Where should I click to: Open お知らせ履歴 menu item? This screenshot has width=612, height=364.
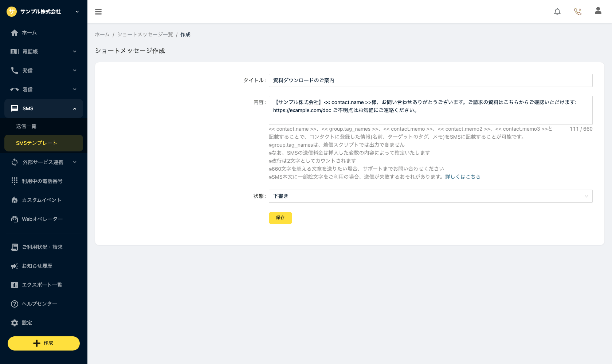tap(44, 266)
